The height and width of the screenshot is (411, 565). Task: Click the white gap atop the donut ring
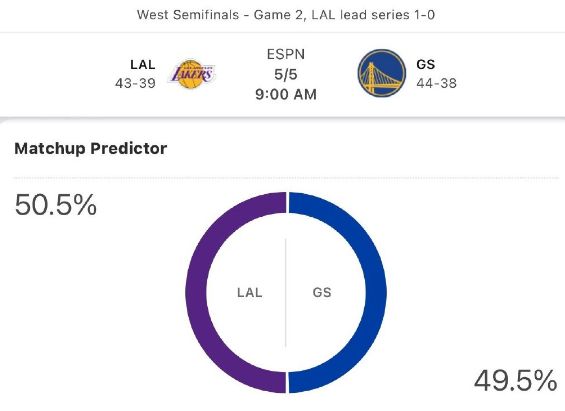(287, 202)
